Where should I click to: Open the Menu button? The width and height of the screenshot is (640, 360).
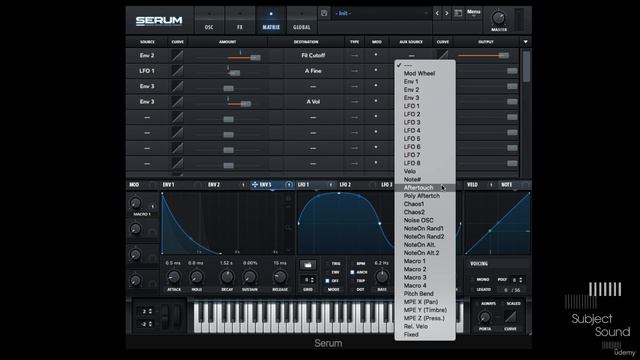[473, 12]
